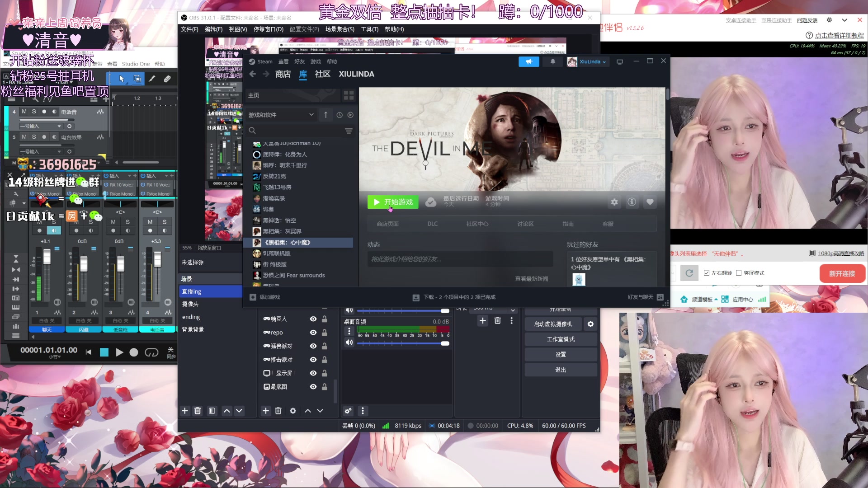Add a new scene in OBS
The height and width of the screenshot is (488, 868).
184,411
